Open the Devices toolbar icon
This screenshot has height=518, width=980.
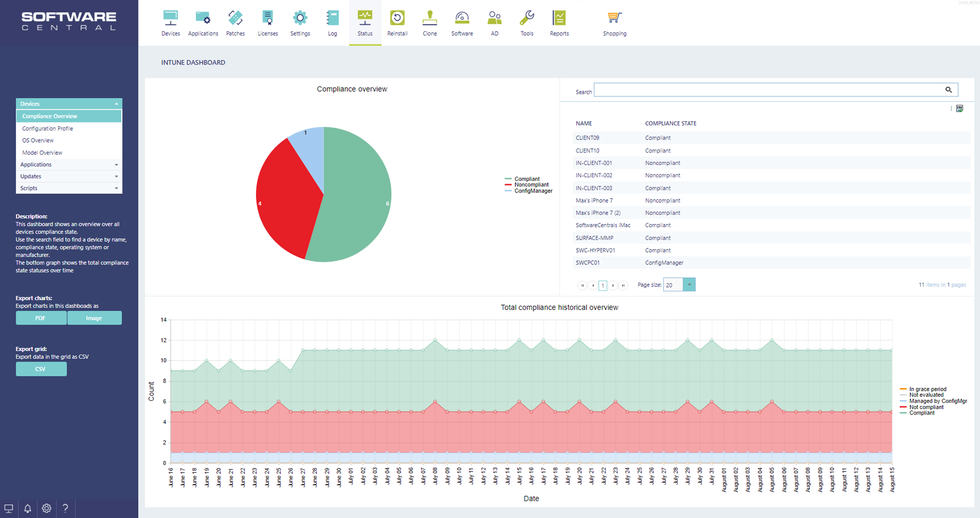point(170,23)
